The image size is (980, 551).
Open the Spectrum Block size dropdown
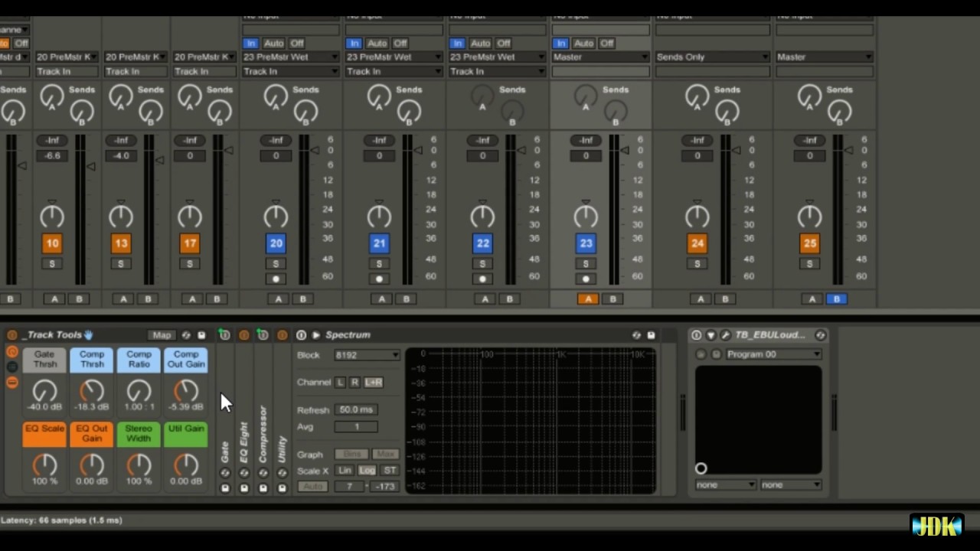(367, 355)
